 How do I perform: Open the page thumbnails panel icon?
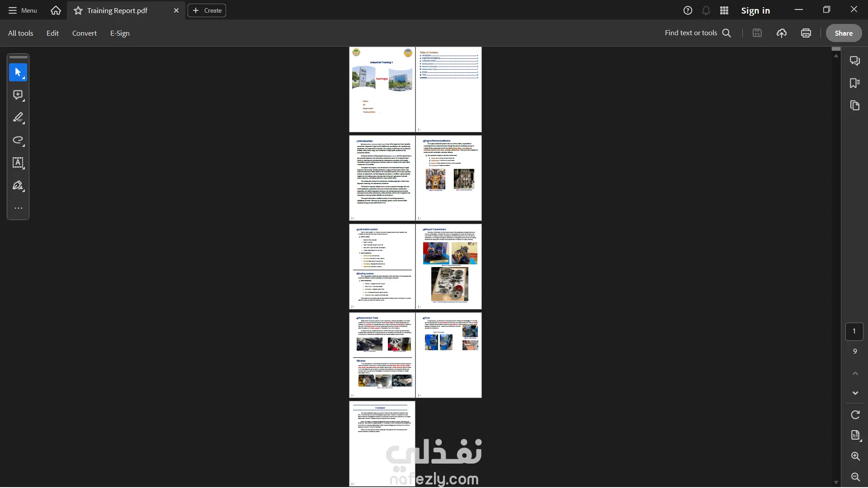tap(854, 106)
